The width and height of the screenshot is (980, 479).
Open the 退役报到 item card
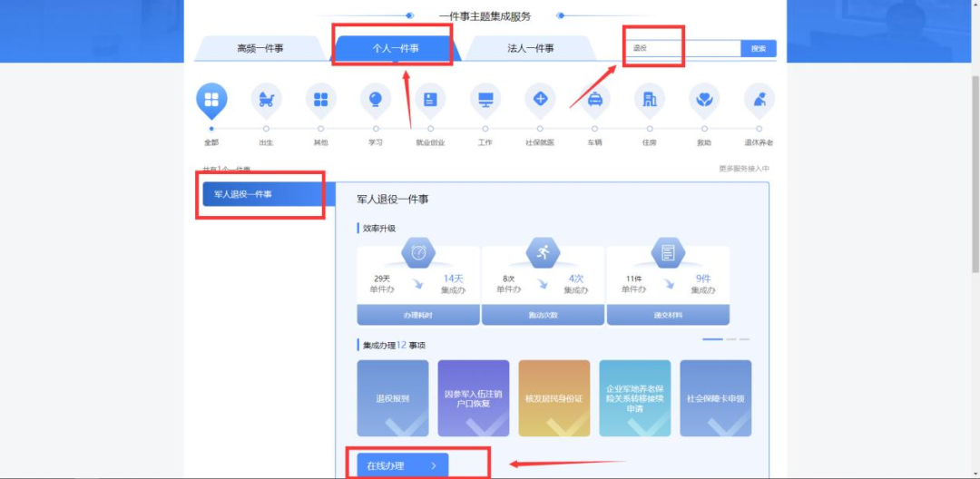pyautogui.click(x=392, y=398)
